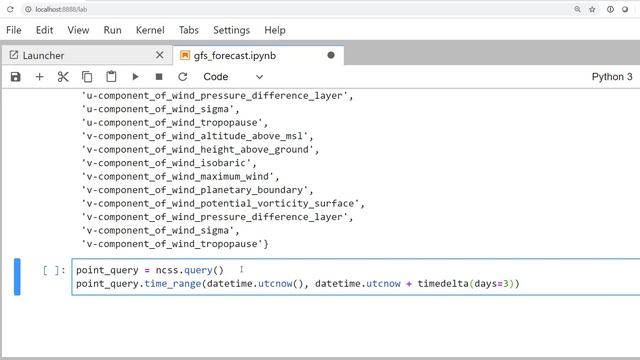Click the browser zoom magnifier icon
Viewport: 640px width, 360px height.
577,9
